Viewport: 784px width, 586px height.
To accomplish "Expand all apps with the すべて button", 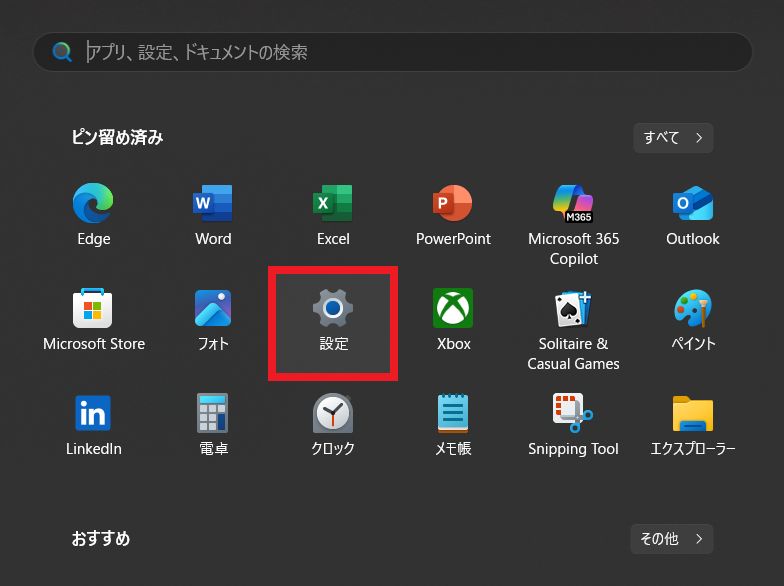I will pyautogui.click(x=673, y=138).
